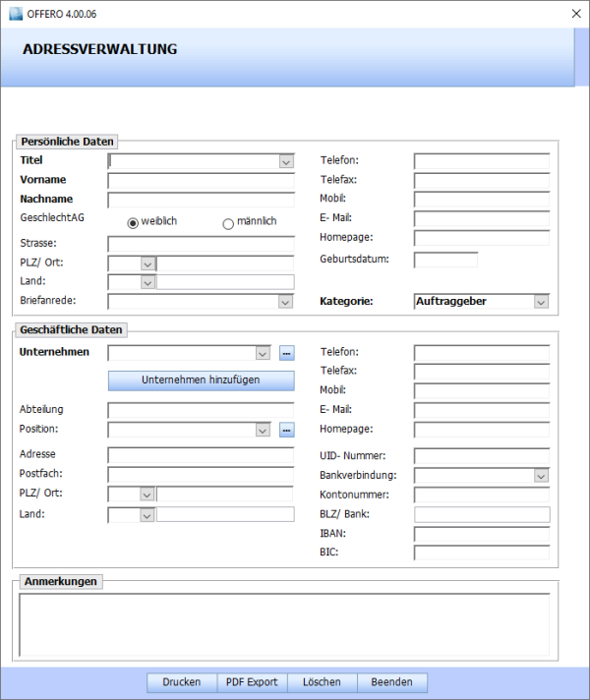Click the personal Telefax field
The image size is (590, 700).
coord(482,181)
